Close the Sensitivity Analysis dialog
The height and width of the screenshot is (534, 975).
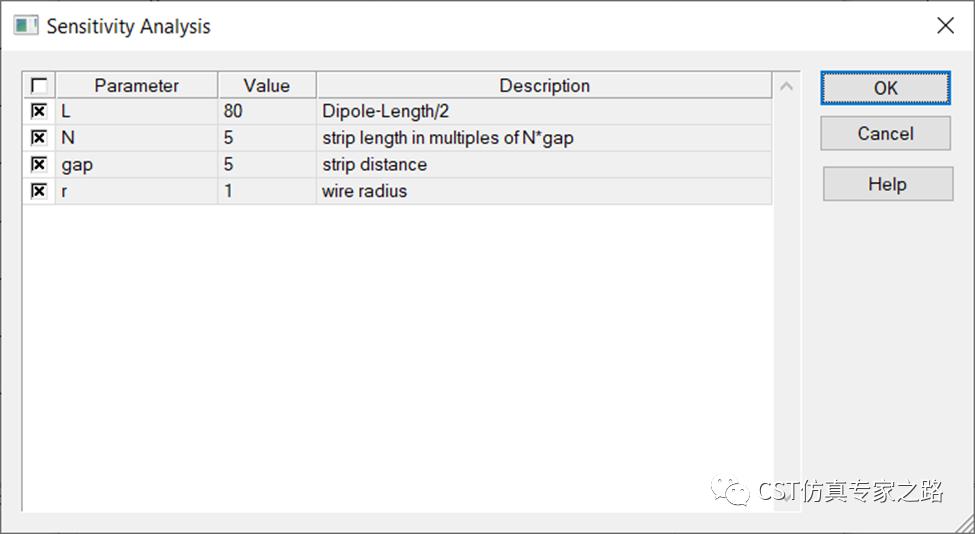[x=945, y=25]
